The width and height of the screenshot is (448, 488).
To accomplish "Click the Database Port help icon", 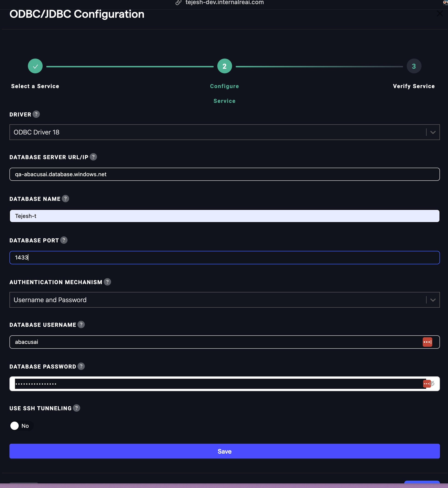I will click(64, 240).
